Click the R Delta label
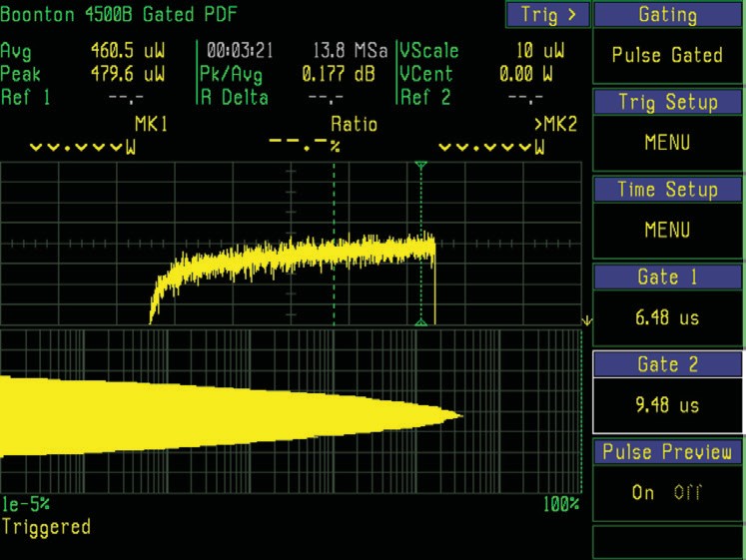 (x=235, y=98)
